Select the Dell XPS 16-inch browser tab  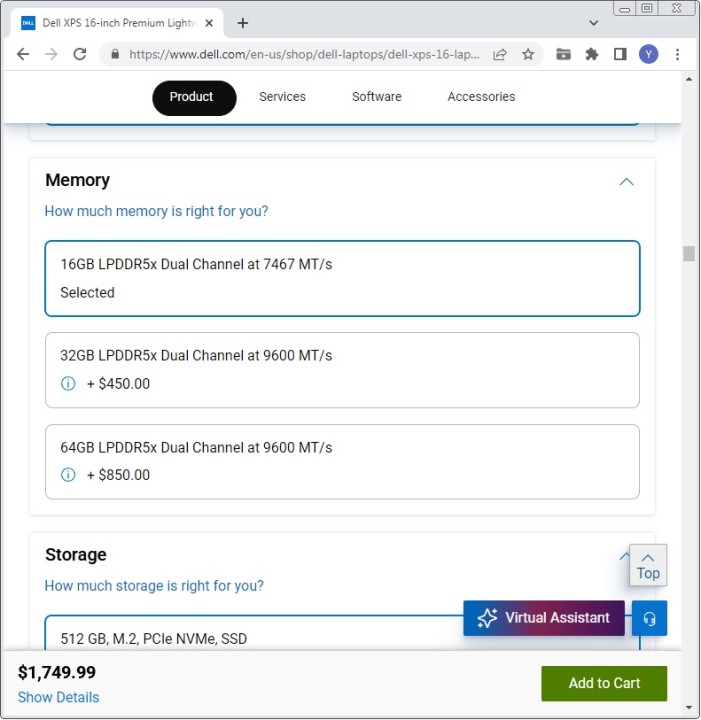click(x=118, y=23)
